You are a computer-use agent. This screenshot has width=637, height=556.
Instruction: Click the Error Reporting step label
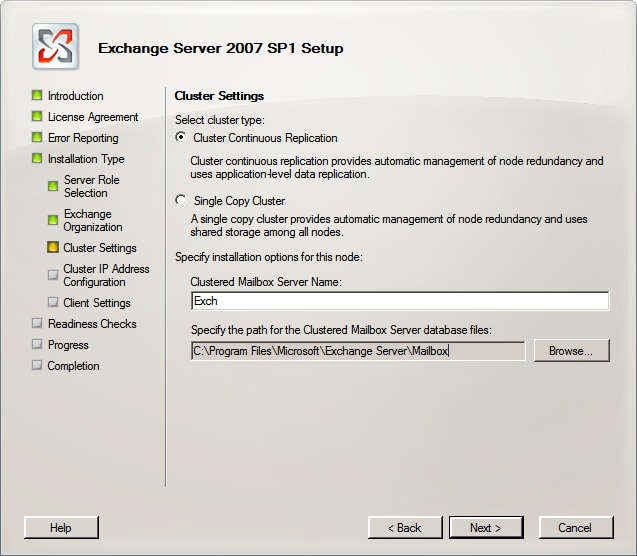(83, 138)
